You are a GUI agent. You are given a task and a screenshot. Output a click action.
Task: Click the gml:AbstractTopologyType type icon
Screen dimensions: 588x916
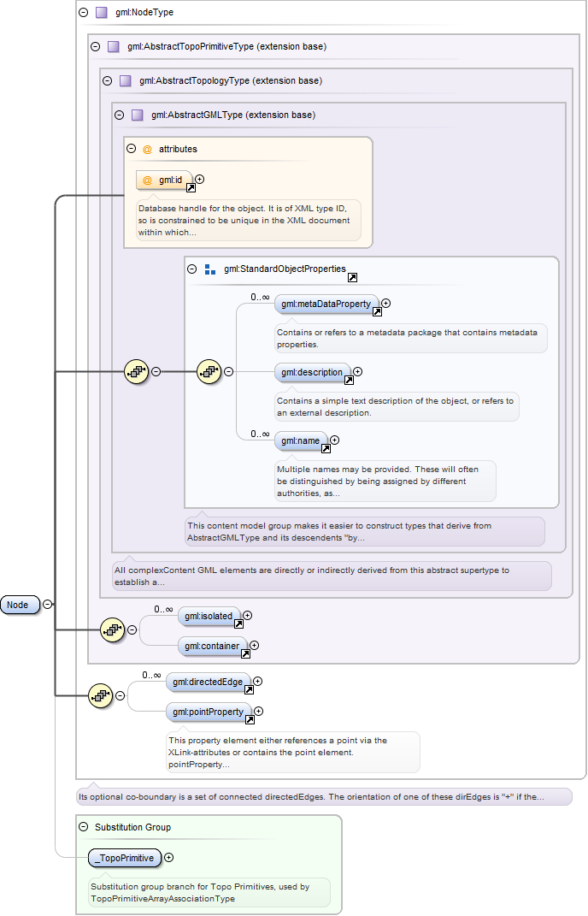pos(126,80)
